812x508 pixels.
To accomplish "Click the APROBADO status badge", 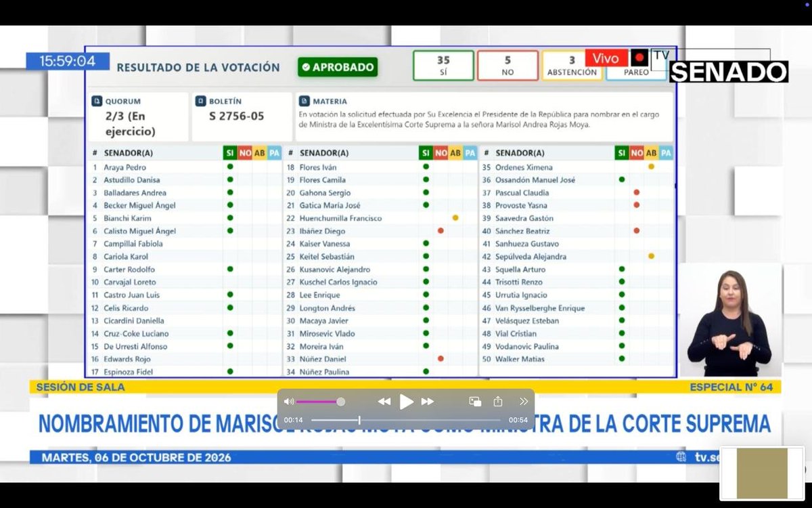I will 338,67.
